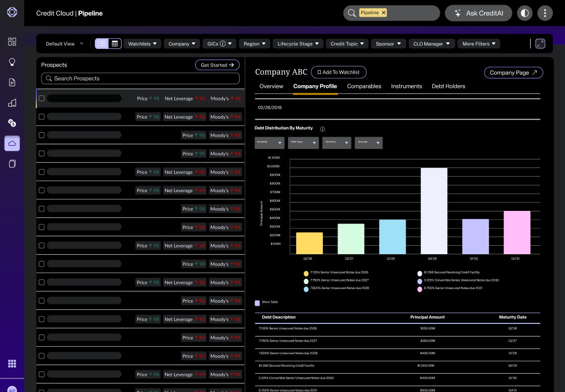The height and width of the screenshot is (392, 565).
Task: Click the lightbulb insights icon in sidebar
Action: [12, 62]
